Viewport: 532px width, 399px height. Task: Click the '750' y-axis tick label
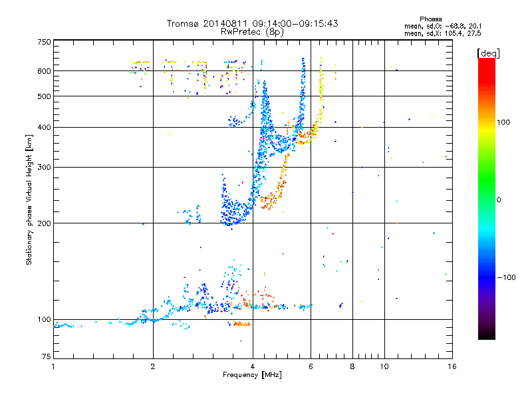click(x=45, y=42)
